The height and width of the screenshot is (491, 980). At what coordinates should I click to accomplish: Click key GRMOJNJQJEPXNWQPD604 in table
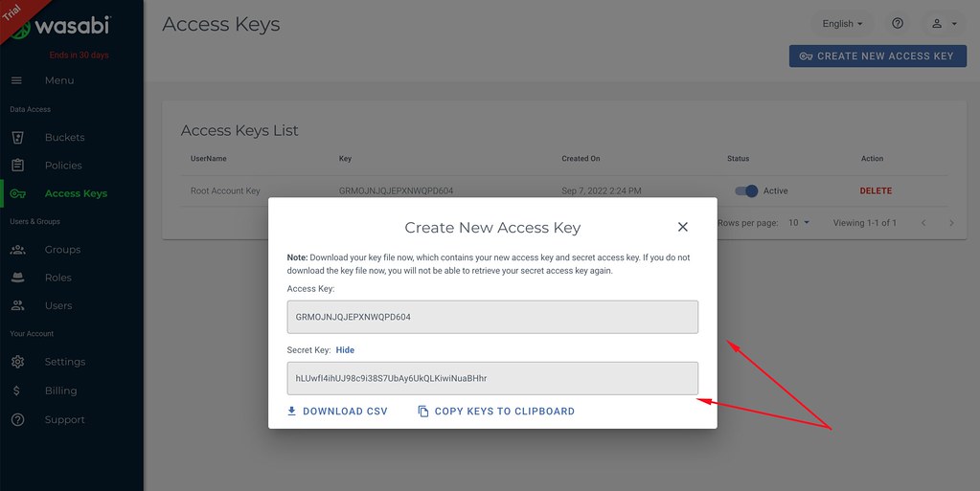(396, 191)
